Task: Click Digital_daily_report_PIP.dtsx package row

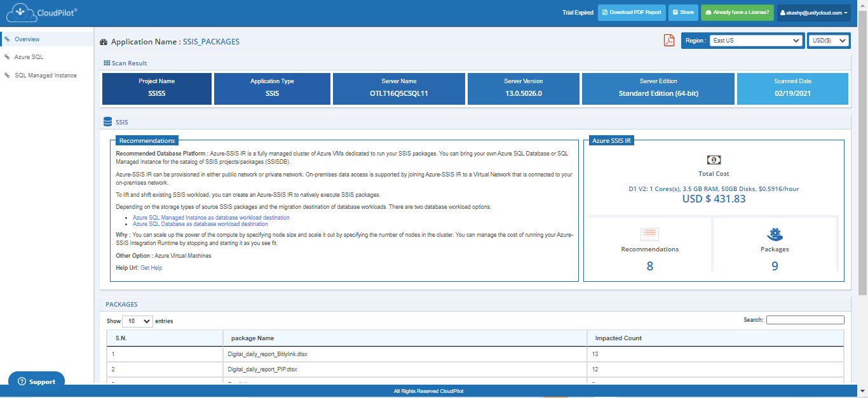Action: pyautogui.click(x=475, y=369)
